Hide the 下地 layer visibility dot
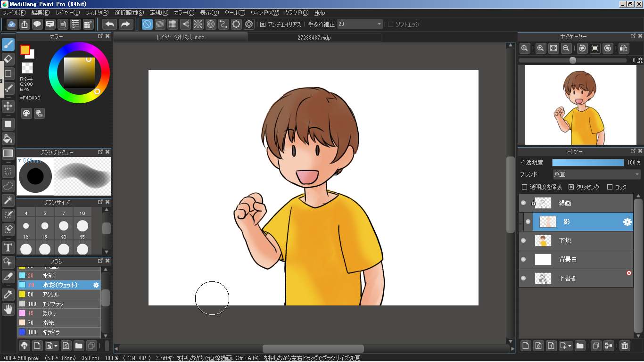 pos(523,240)
